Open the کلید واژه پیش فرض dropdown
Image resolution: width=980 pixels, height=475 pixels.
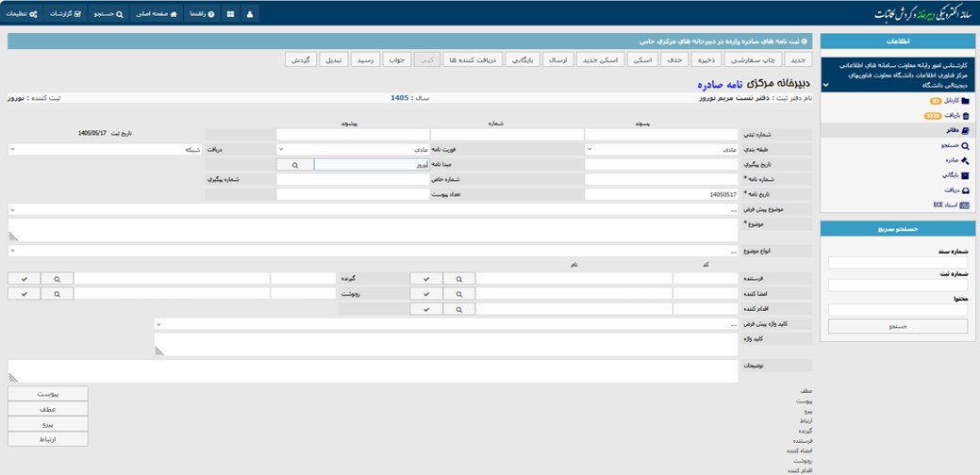446,325
